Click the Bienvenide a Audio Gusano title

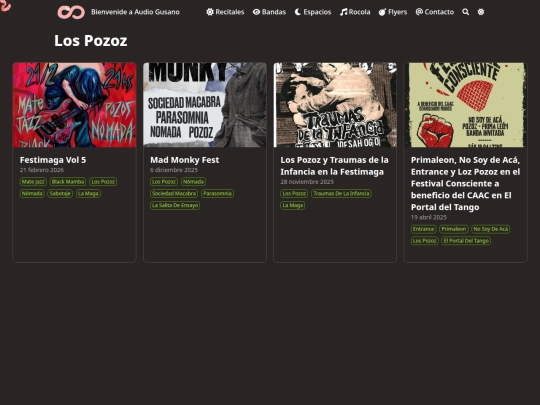click(135, 12)
